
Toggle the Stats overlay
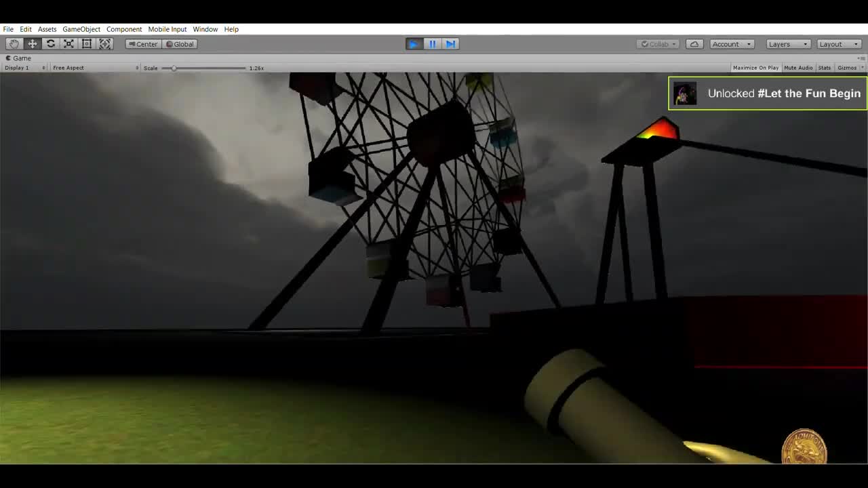(x=824, y=68)
